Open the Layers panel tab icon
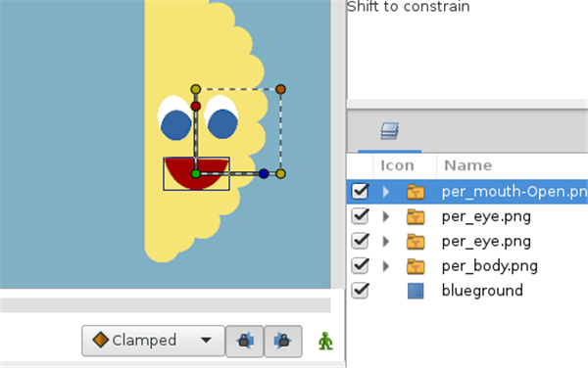Viewport: 588px width, 368px height. tap(389, 131)
